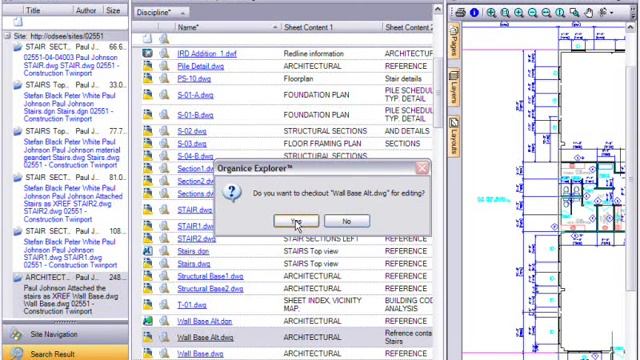Click the 'Stair details' cell in PS-10 row
Screen dimensions: 640x360
403,78
